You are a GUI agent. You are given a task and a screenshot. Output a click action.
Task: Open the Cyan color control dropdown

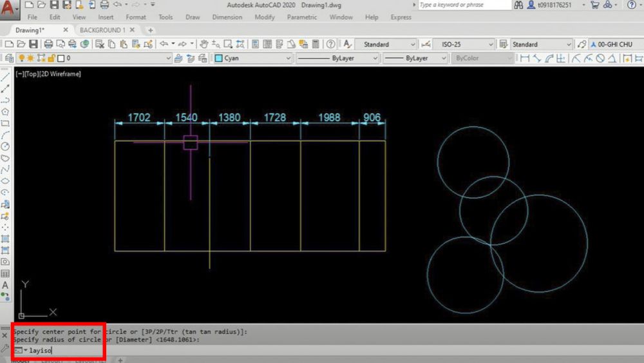coord(289,59)
